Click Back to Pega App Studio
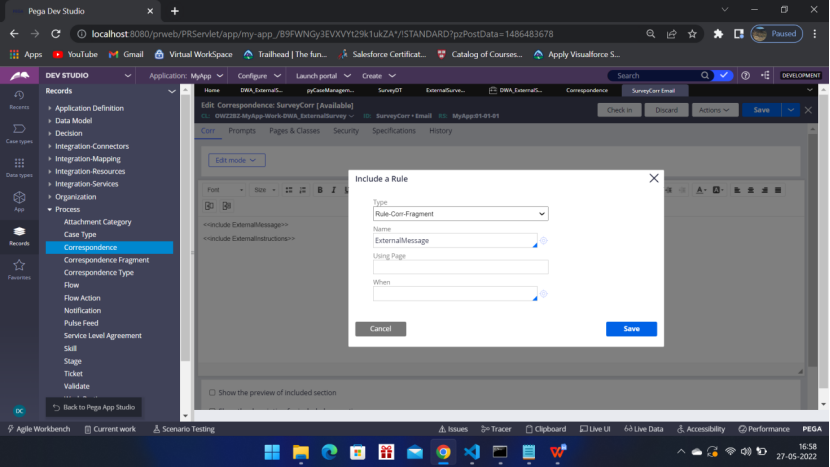 (x=94, y=407)
